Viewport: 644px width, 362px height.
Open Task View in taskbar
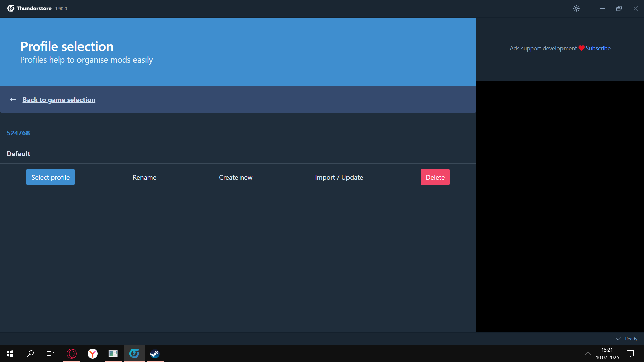point(50,354)
